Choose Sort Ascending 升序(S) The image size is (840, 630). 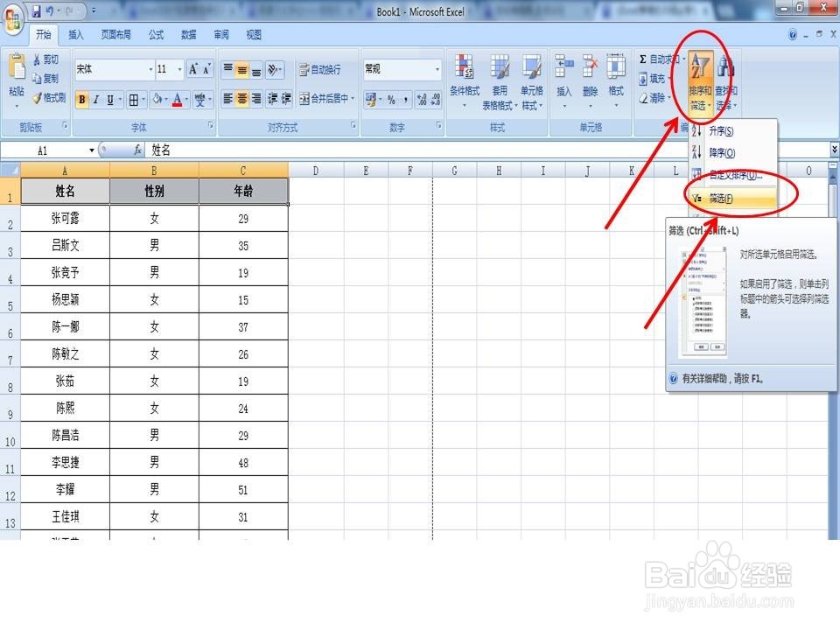[733, 130]
